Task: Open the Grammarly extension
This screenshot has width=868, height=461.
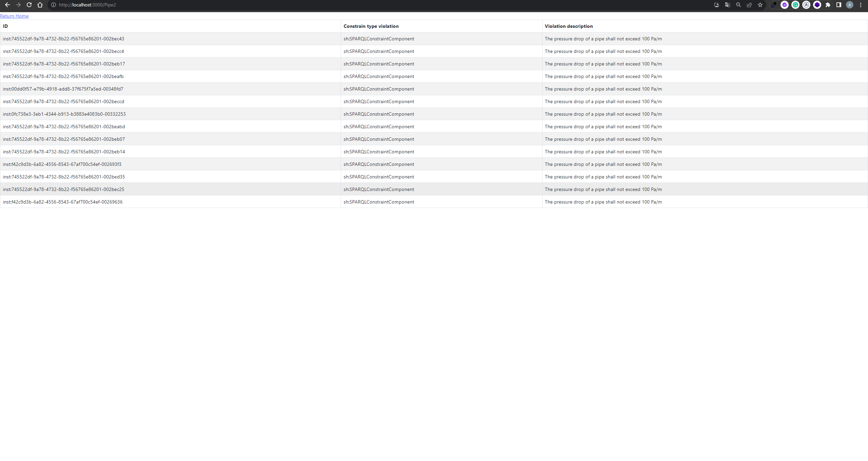Action: (795, 5)
